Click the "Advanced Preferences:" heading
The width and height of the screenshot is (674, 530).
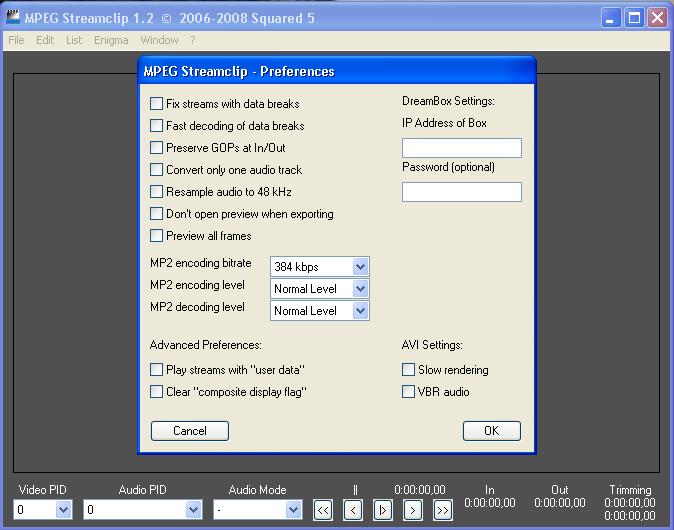pos(205,345)
